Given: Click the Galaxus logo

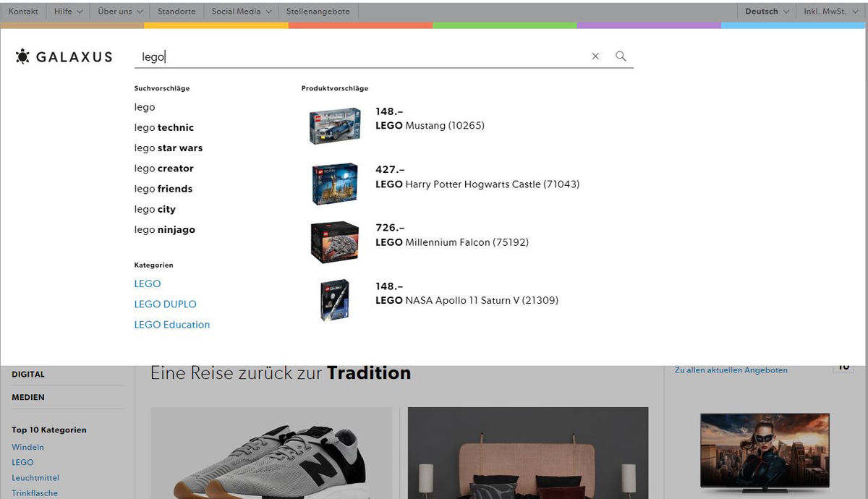Looking at the screenshot, I should [64, 56].
